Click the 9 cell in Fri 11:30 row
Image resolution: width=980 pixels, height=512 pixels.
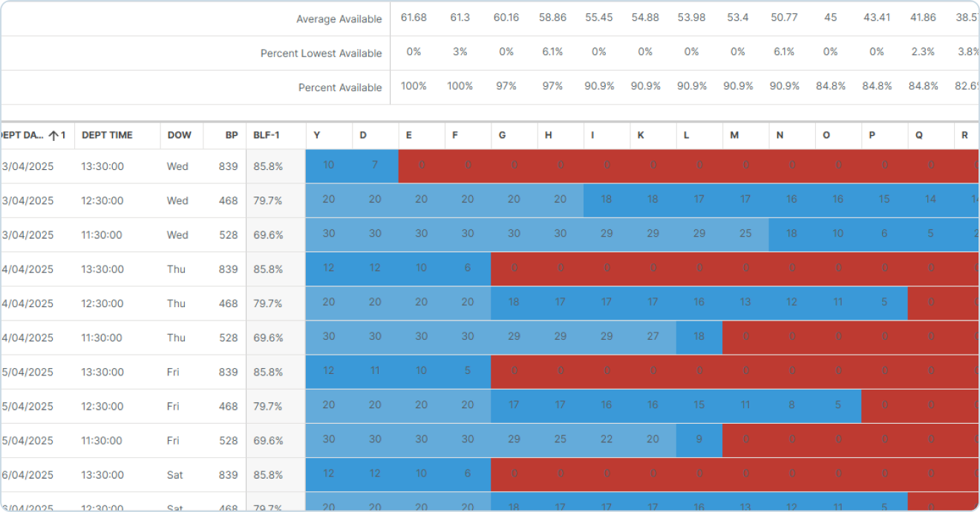(x=699, y=439)
